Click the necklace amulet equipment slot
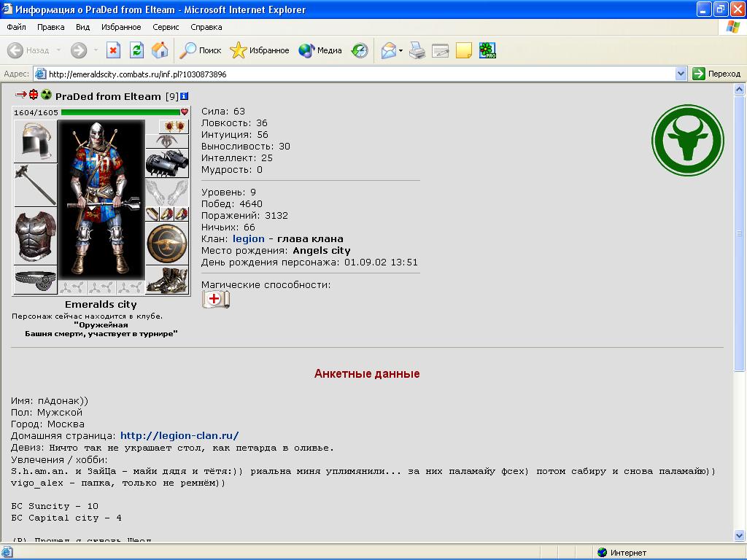This screenshot has width=747, height=560. 167,141
